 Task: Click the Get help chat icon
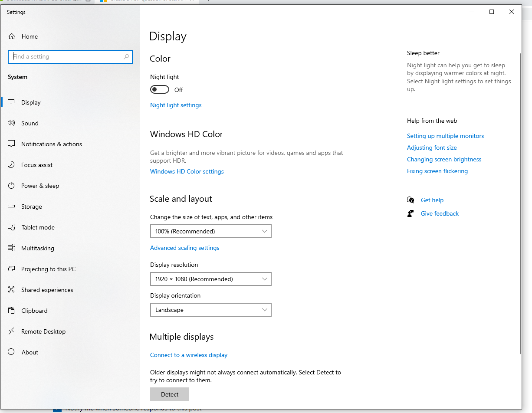[x=410, y=200]
